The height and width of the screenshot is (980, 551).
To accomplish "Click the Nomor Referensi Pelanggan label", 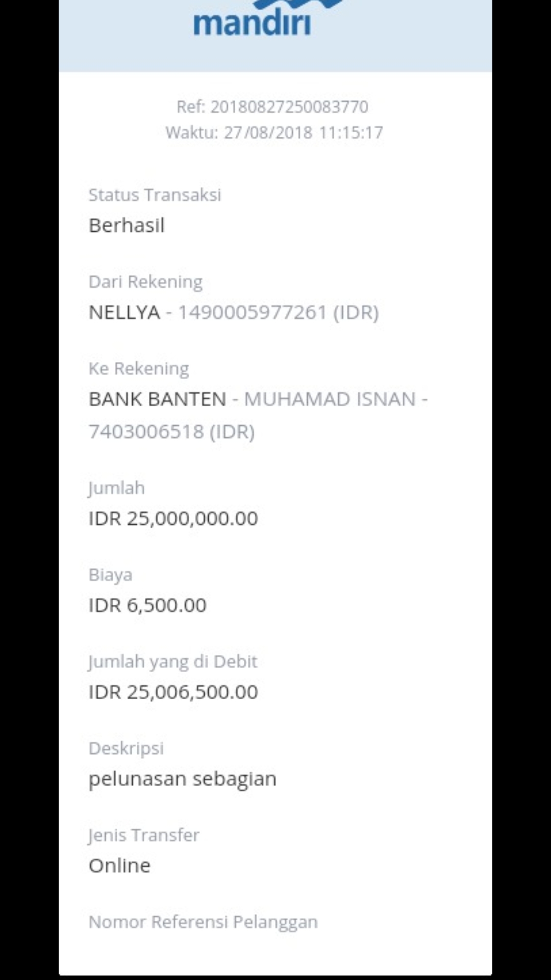I will 203,922.
